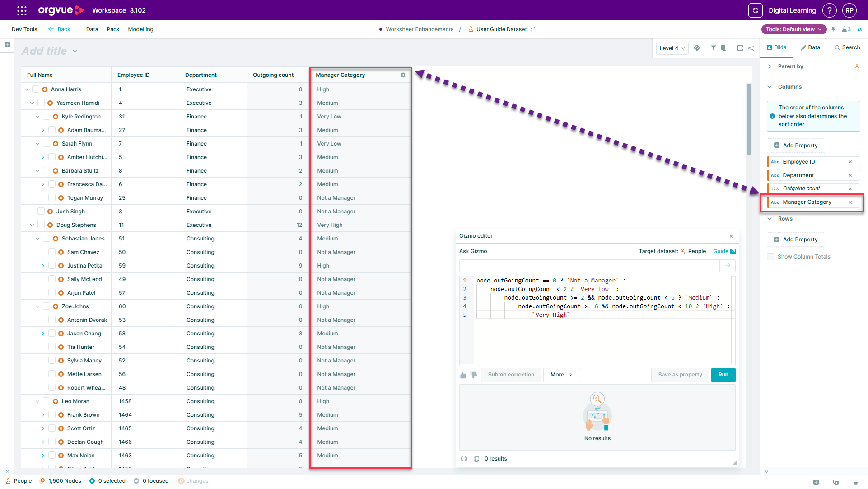Open the help question mark icon
This screenshot has height=489, width=868.
coord(829,10)
